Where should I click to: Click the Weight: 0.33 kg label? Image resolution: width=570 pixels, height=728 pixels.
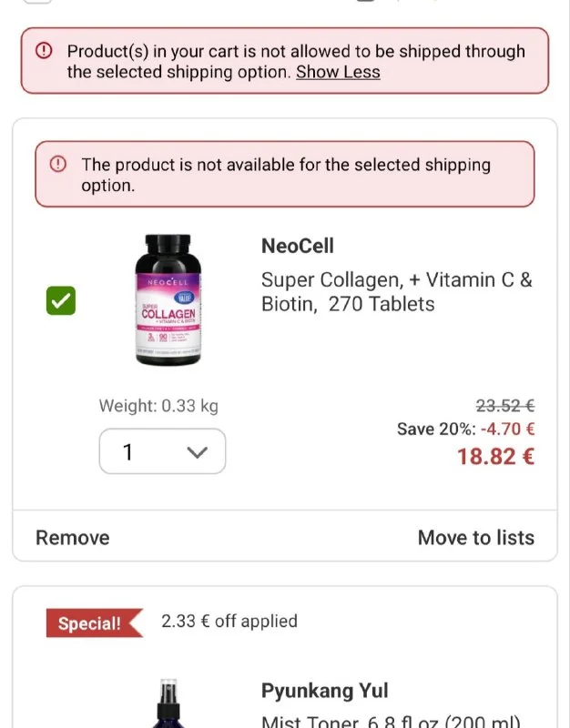coord(158,406)
